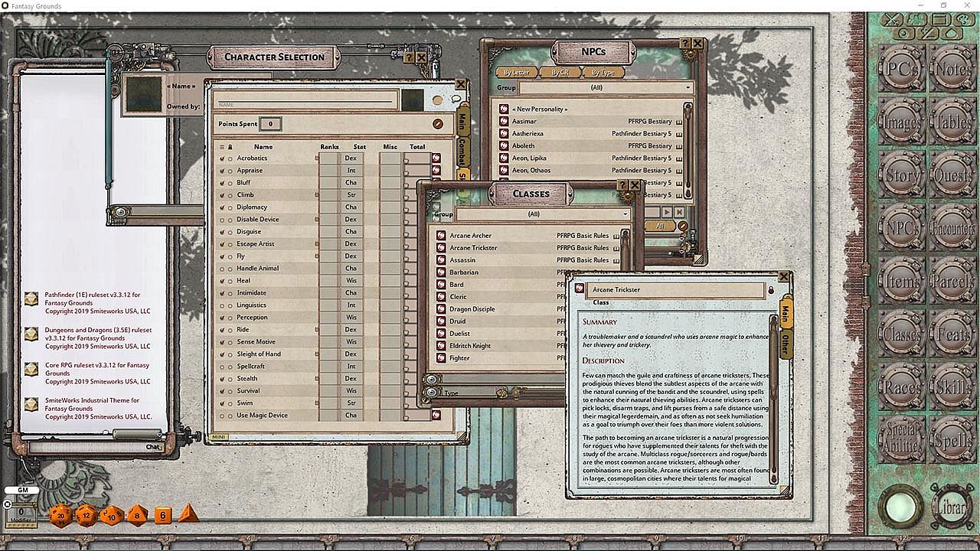Toggle the checkmark beside Heal
980x551 pixels.
pos(222,281)
